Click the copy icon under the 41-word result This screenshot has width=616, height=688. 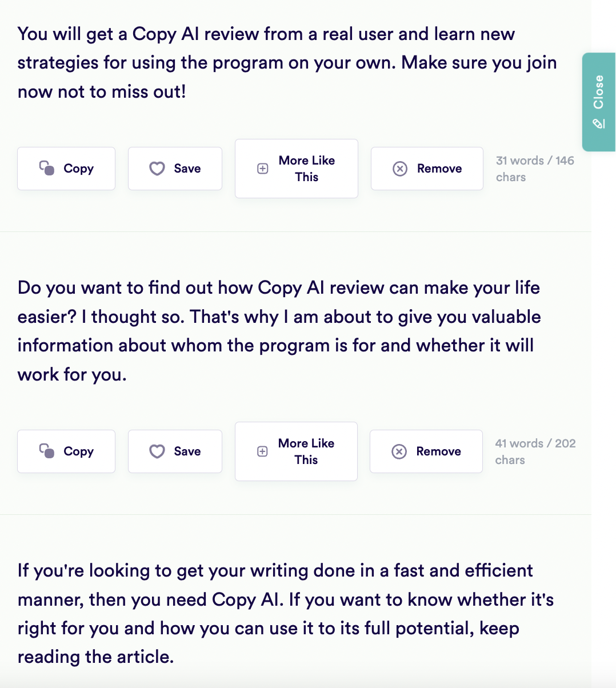click(x=47, y=451)
